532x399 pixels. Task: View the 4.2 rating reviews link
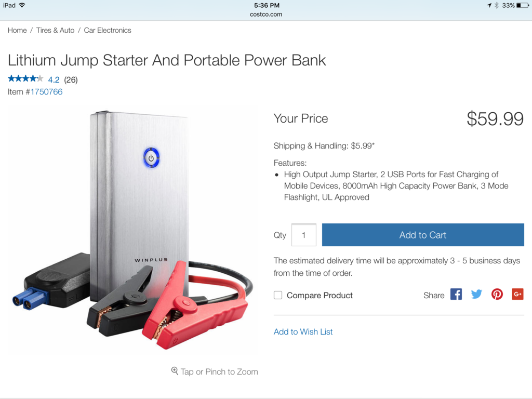pos(54,79)
